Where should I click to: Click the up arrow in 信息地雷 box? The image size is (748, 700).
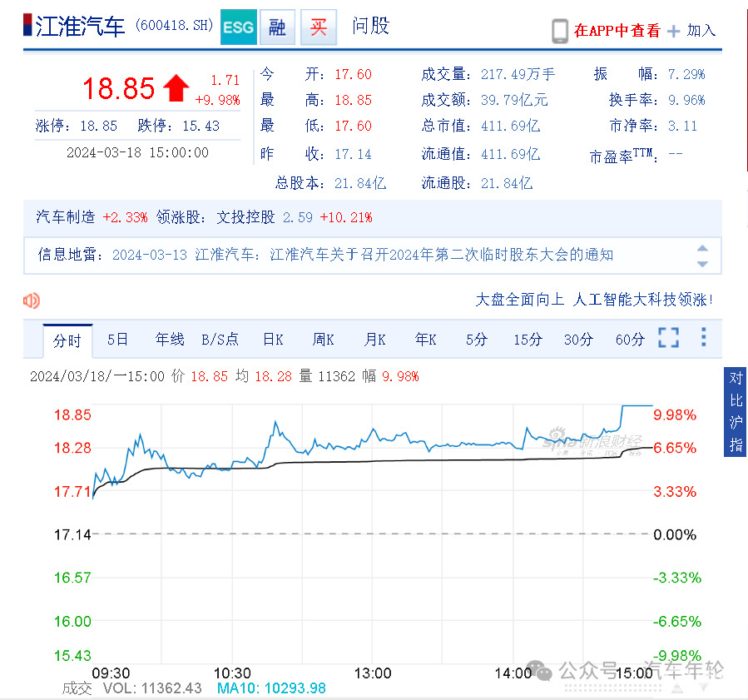coord(702,248)
